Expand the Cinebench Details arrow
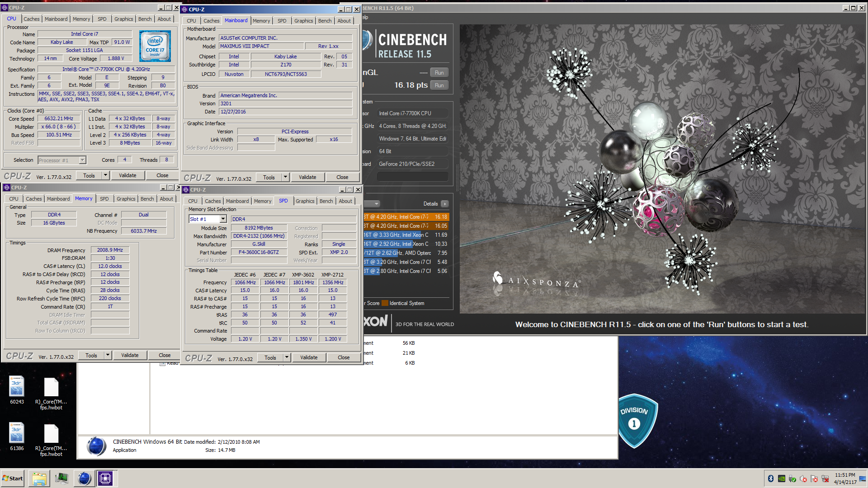 (x=445, y=204)
